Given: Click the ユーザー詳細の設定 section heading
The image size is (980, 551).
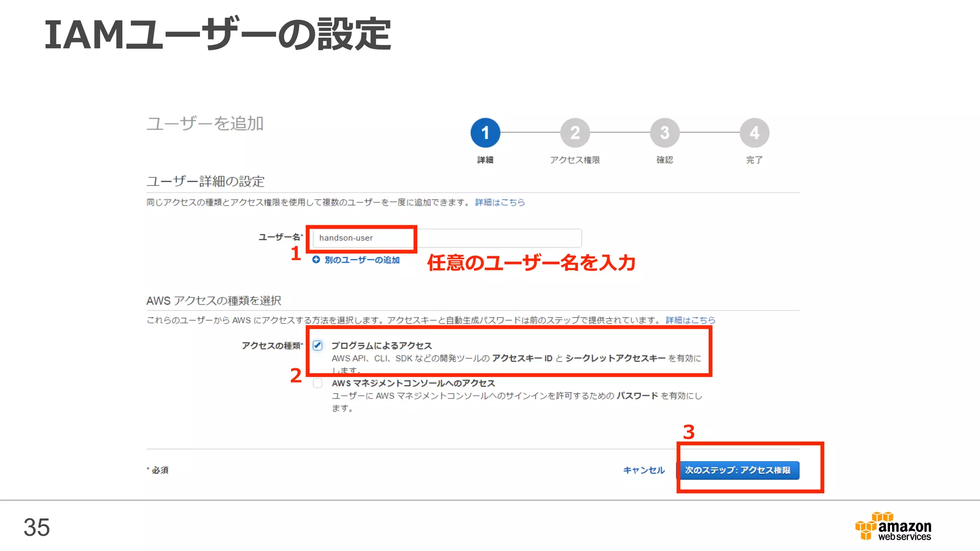Looking at the screenshot, I should [205, 181].
